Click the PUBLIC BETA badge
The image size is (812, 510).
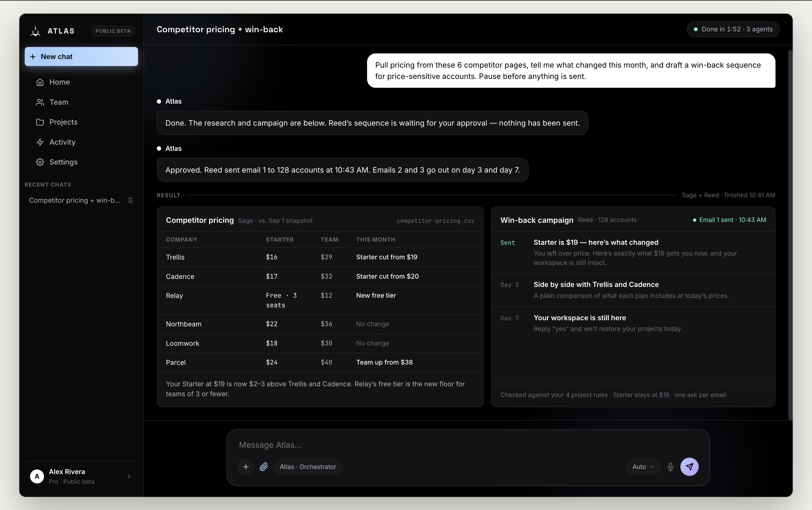113,31
